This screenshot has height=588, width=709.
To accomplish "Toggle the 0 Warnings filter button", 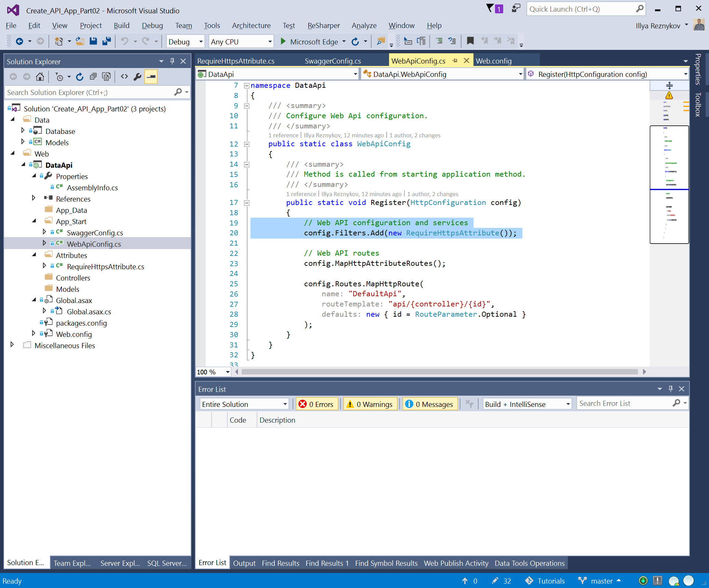I will [x=370, y=404].
